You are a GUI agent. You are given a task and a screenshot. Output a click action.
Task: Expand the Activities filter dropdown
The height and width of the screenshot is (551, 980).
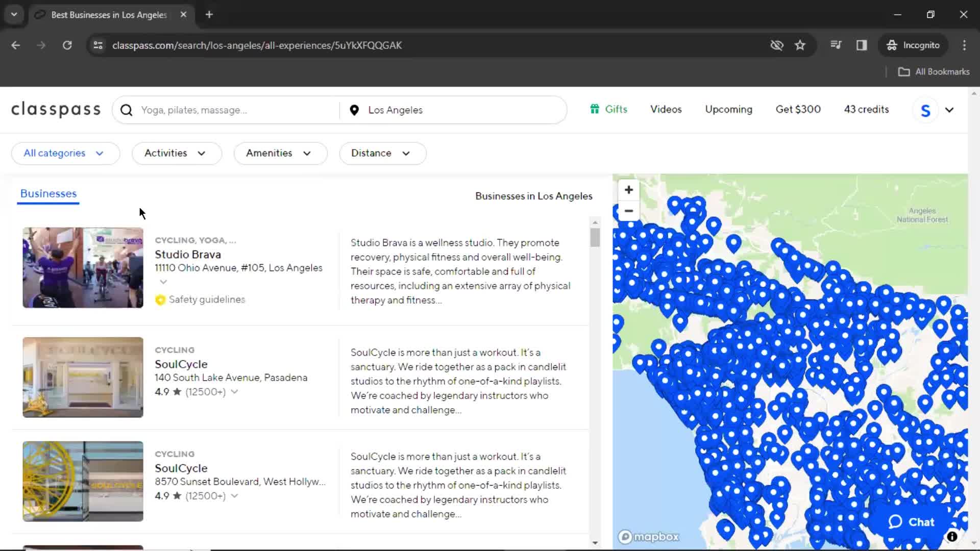[x=175, y=153]
